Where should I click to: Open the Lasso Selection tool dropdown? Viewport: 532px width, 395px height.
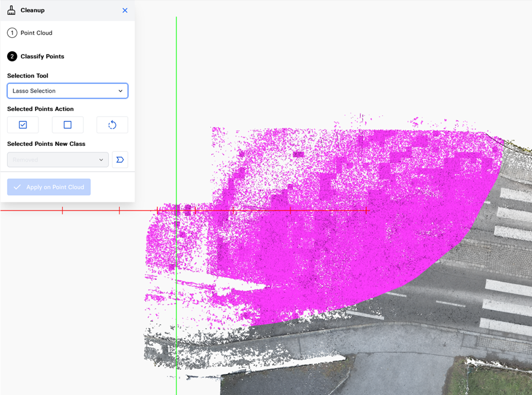pyautogui.click(x=67, y=91)
